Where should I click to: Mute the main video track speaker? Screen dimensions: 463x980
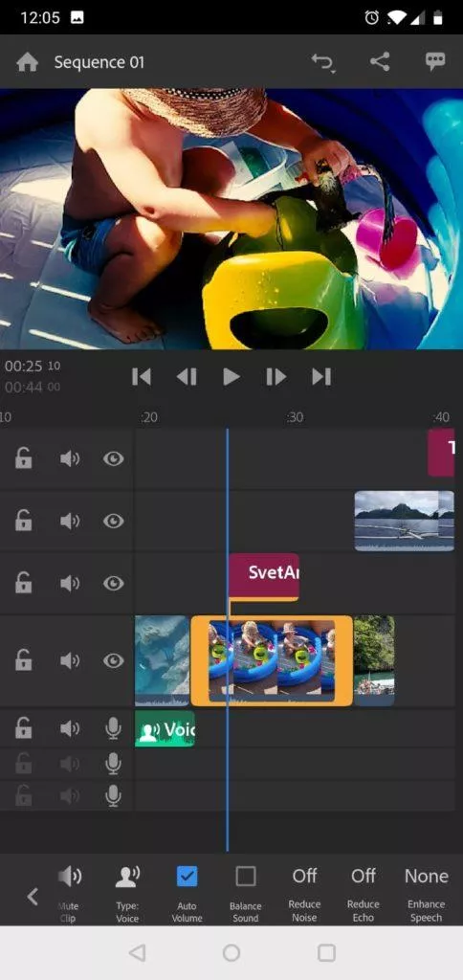click(70, 660)
